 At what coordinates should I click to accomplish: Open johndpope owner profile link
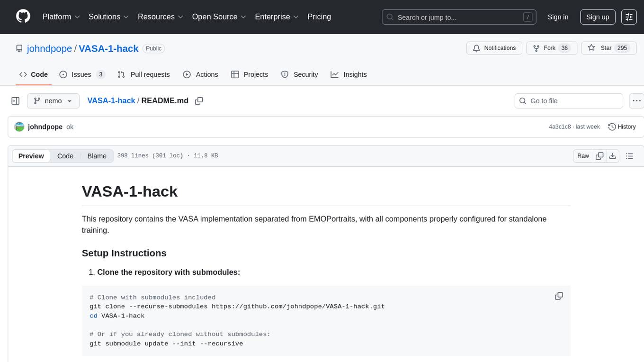pyautogui.click(x=49, y=48)
